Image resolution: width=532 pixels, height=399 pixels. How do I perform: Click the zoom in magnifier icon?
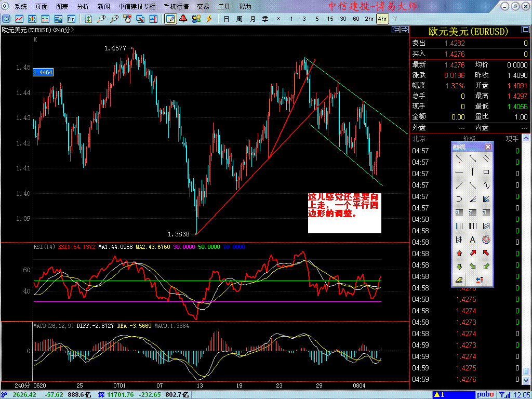click(x=101, y=19)
